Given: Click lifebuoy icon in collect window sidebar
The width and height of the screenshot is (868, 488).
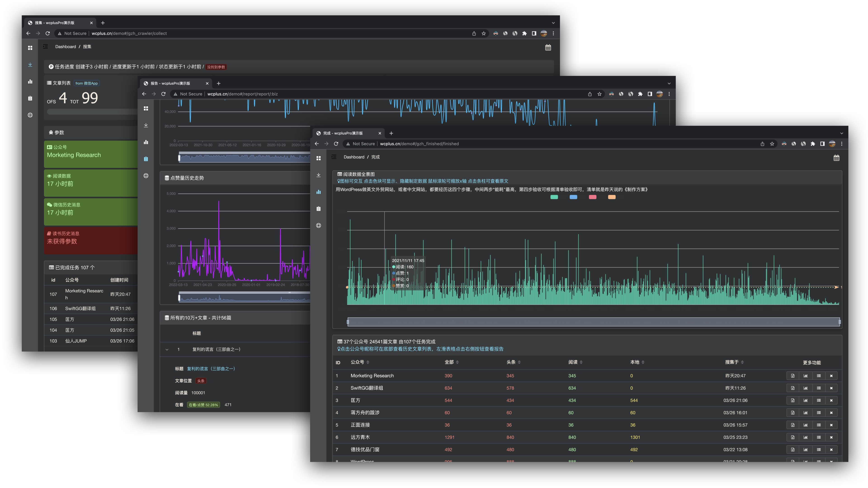Looking at the screenshot, I should [x=30, y=115].
